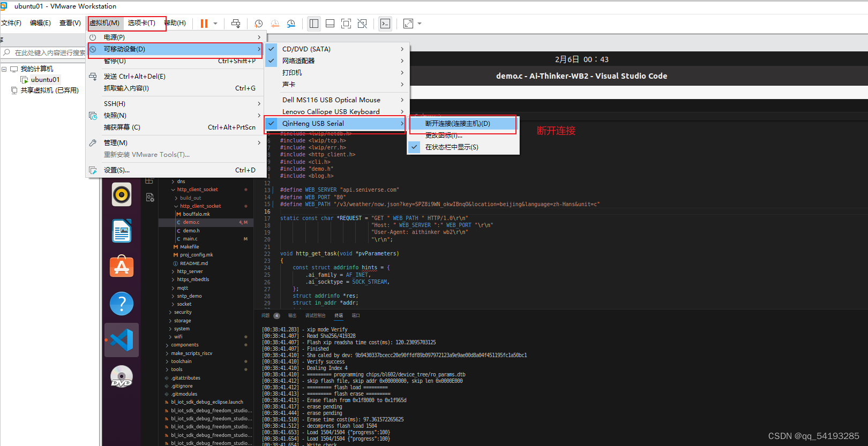Enter full screen mode from the toolbar
868x446 pixels.
pos(346,24)
